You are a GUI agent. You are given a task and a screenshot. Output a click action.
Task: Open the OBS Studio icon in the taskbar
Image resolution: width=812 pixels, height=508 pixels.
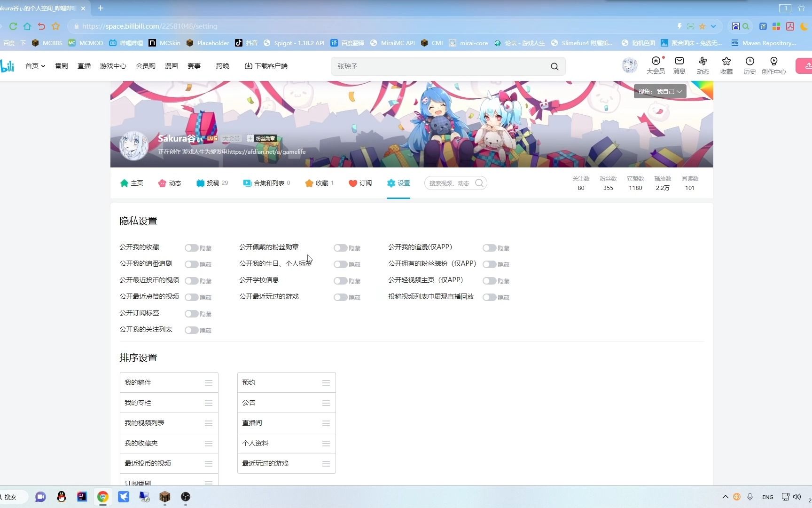click(x=186, y=497)
